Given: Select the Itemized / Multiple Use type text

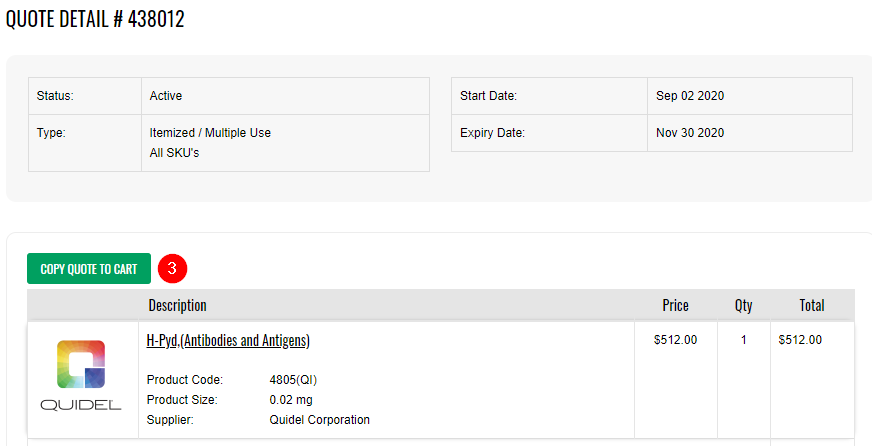Looking at the screenshot, I should click(x=210, y=133).
